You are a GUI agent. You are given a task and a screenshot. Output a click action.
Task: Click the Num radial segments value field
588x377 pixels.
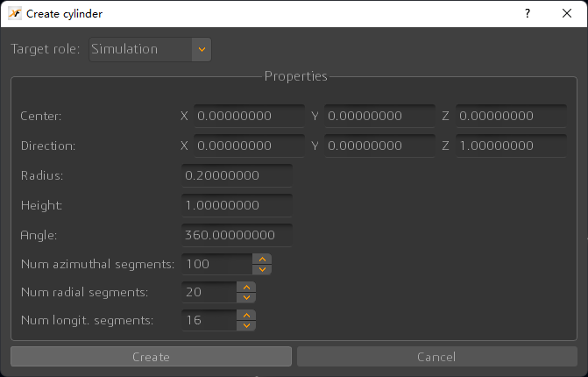point(209,292)
